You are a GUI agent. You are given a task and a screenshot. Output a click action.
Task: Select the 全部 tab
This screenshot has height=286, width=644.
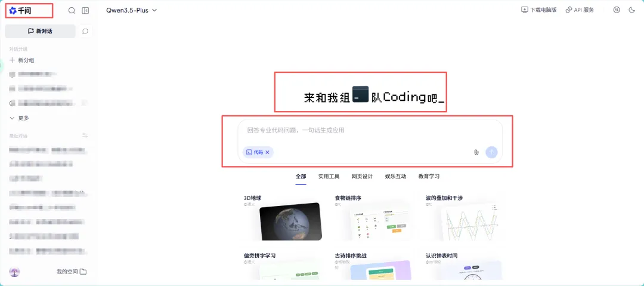(x=301, y=177)
